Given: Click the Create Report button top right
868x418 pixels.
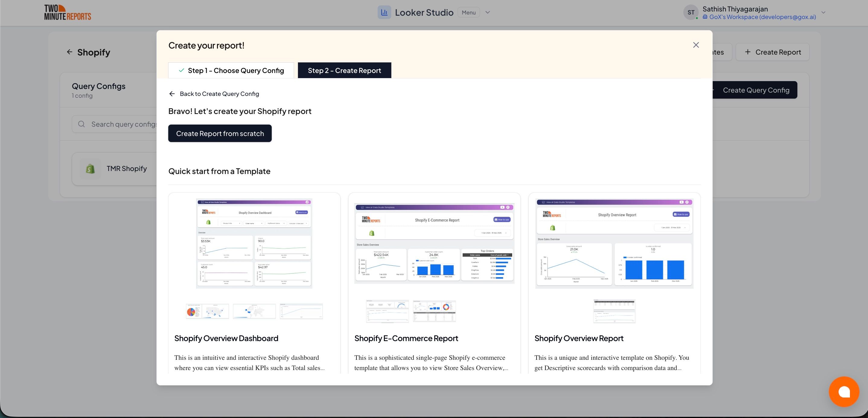Looking at the screenshot, I should pyautogui.click(x=773, y=52).
